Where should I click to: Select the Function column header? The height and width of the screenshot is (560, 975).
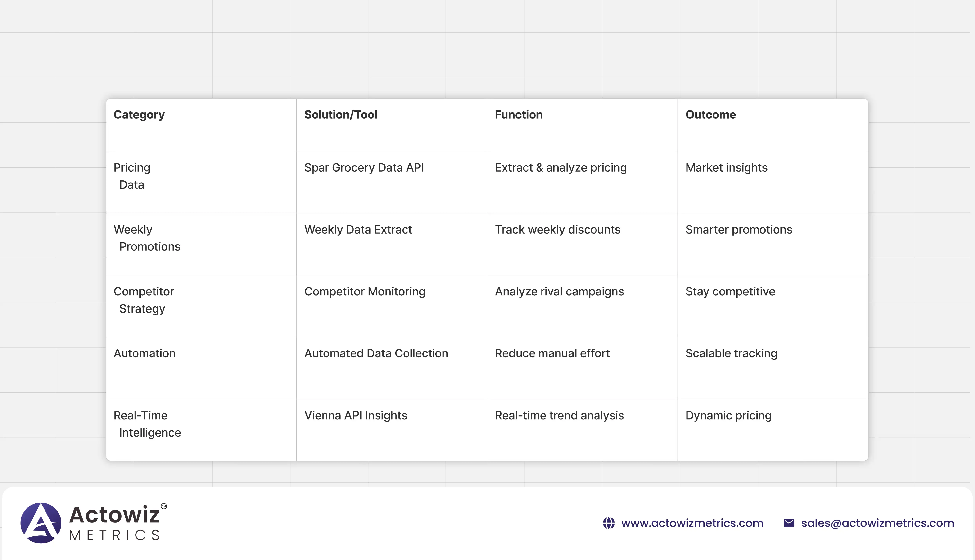point(519,115)
